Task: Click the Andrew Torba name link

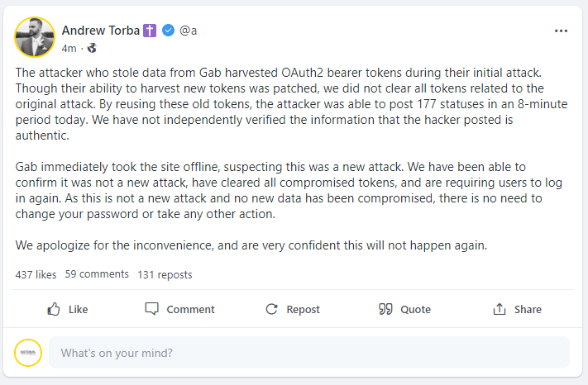Action: 101,31
